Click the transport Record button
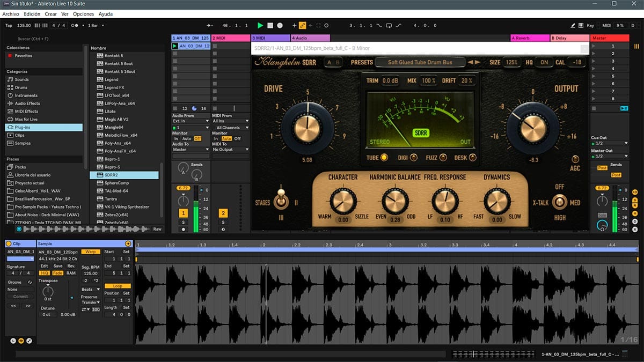 click(x=280, y=25)
